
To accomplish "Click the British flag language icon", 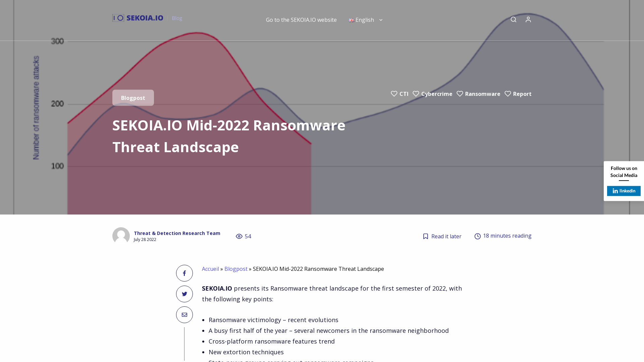I will click(352, 20).
